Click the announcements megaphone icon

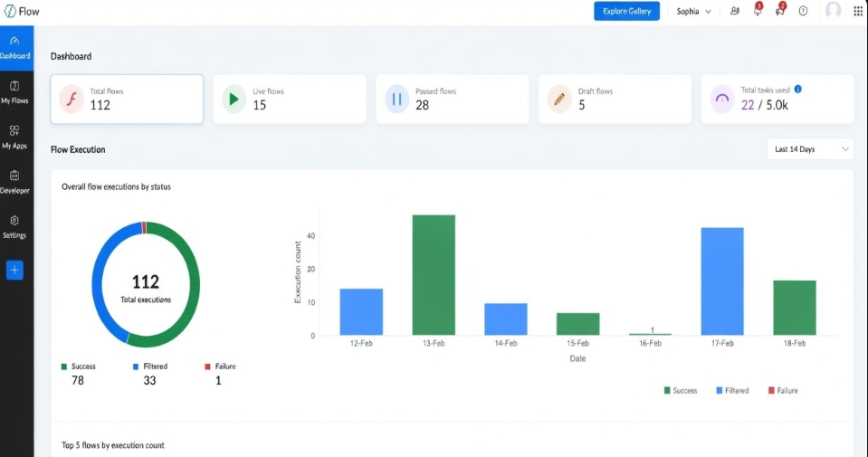(x=779, y=11)
